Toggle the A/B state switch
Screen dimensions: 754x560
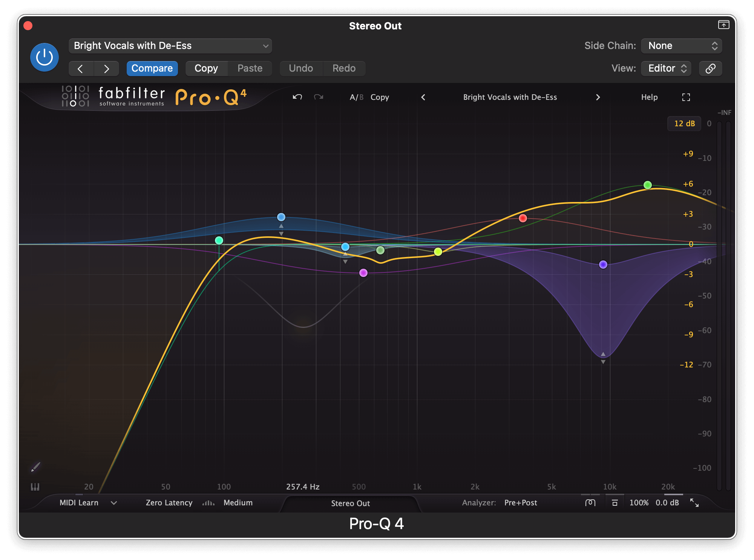click(356, 97)
